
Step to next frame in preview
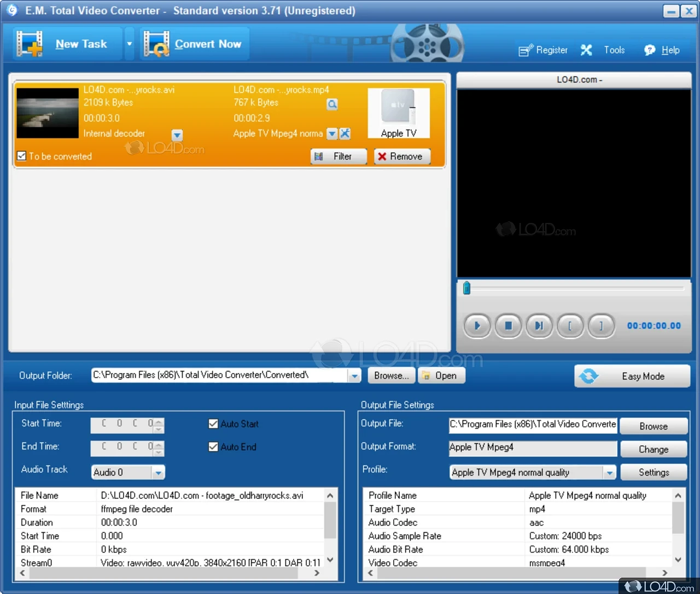539,326
